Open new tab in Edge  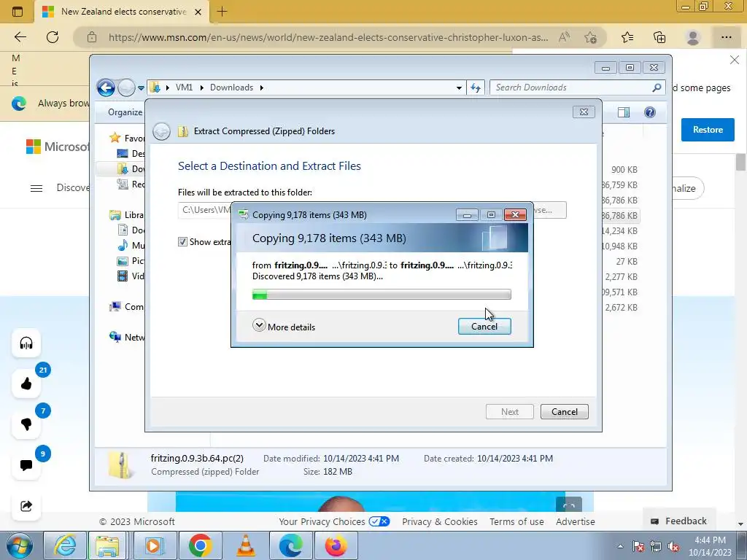point(222,12)
